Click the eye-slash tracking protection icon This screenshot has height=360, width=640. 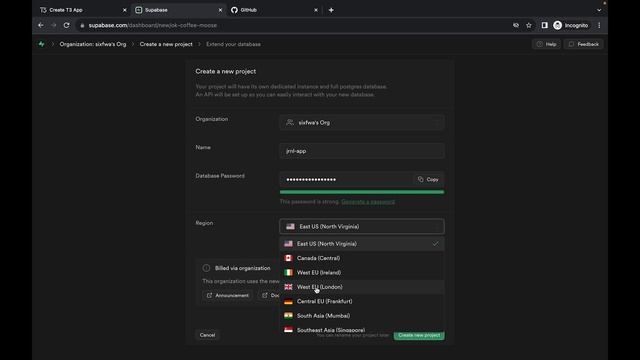(516, 25)
